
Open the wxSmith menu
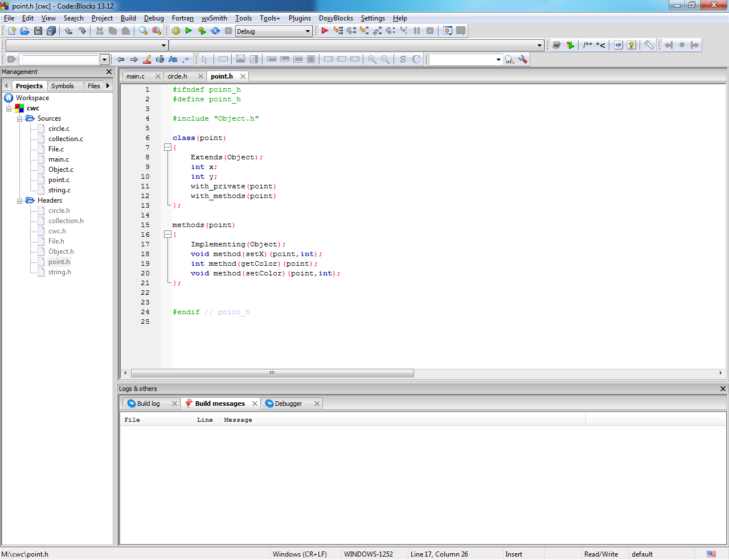[214, 18]
